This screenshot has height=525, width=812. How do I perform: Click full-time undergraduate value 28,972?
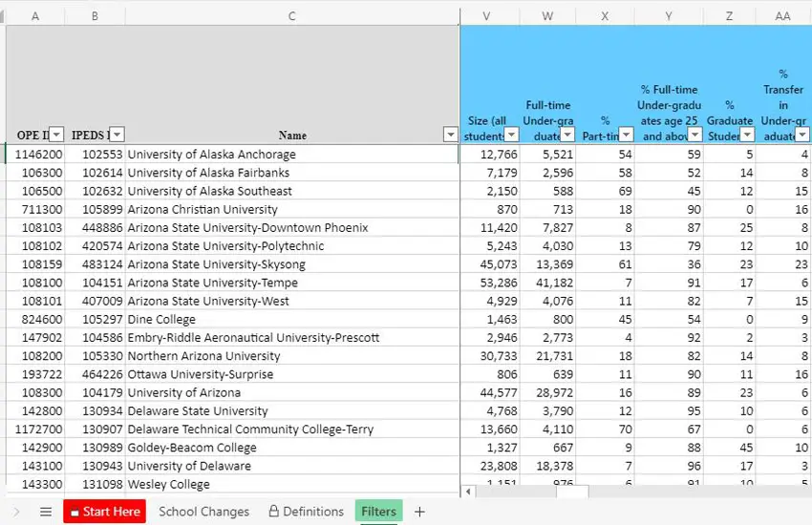click(x=547, y=392)
